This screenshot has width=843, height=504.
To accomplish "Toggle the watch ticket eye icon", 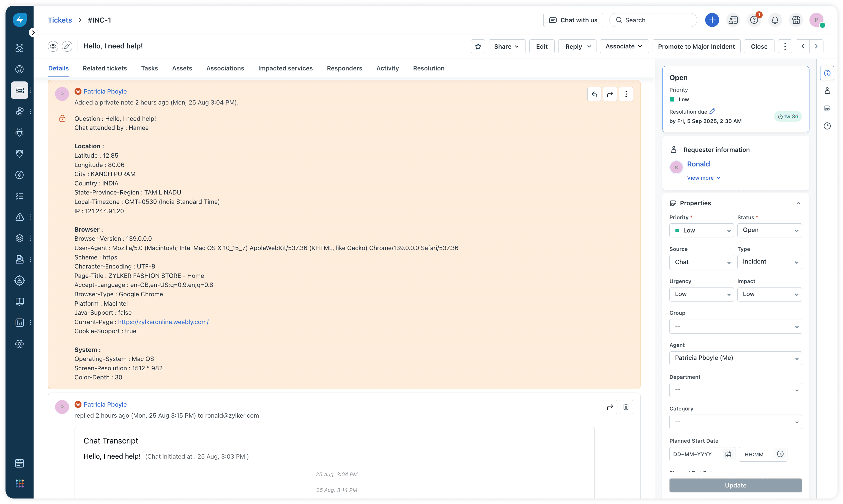I will [x=53, y=46].
